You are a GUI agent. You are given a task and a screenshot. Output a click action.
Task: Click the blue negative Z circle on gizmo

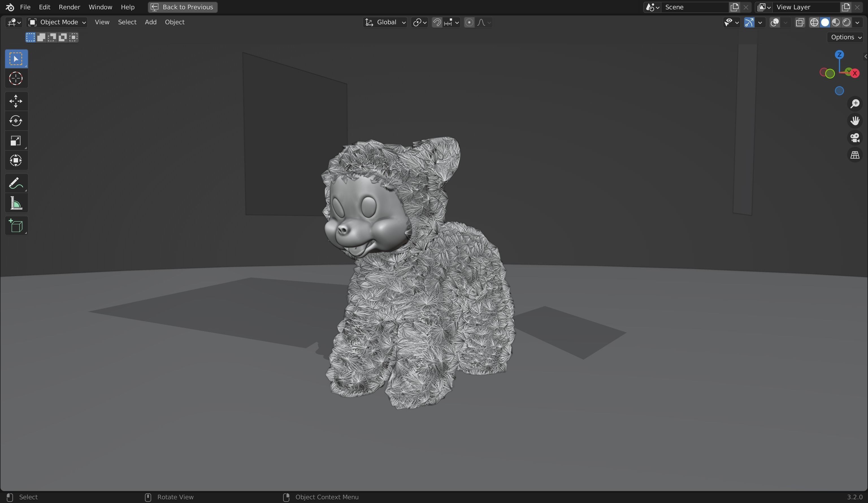839,91
